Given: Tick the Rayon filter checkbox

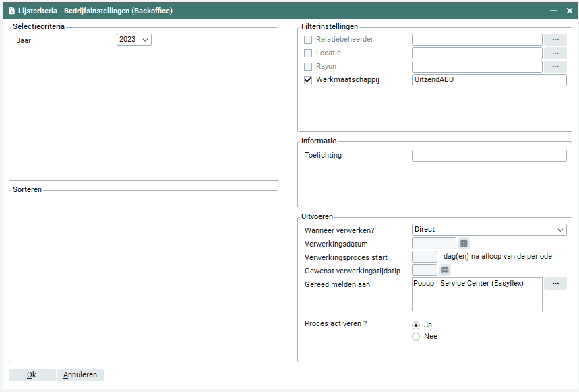Looking at the screenshot, I should pos(308,67).
